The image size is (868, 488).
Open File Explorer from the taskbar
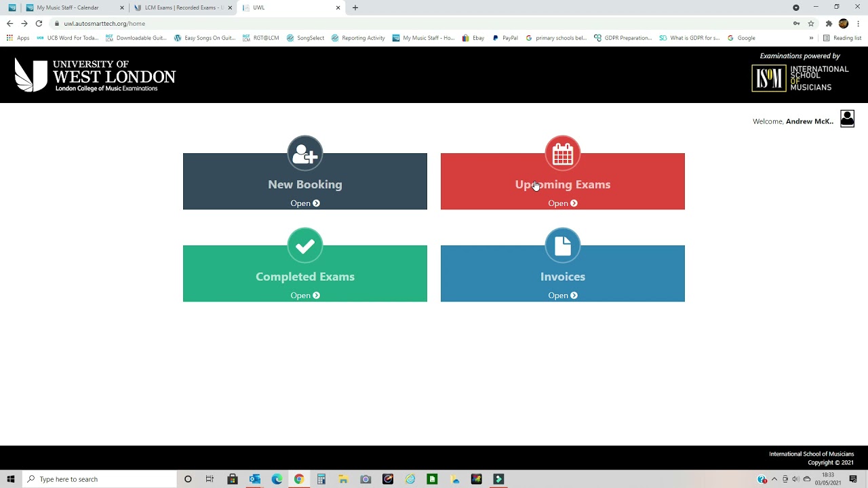pyautogui.click(x=343, y=479)
